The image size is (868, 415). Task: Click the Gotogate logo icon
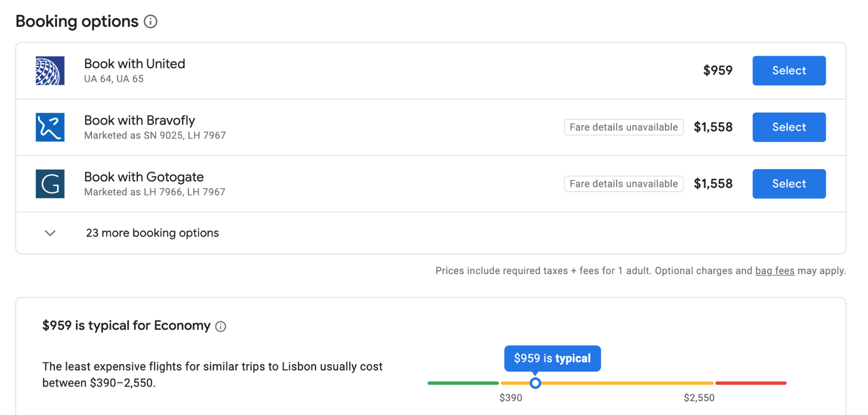point(50,184)
